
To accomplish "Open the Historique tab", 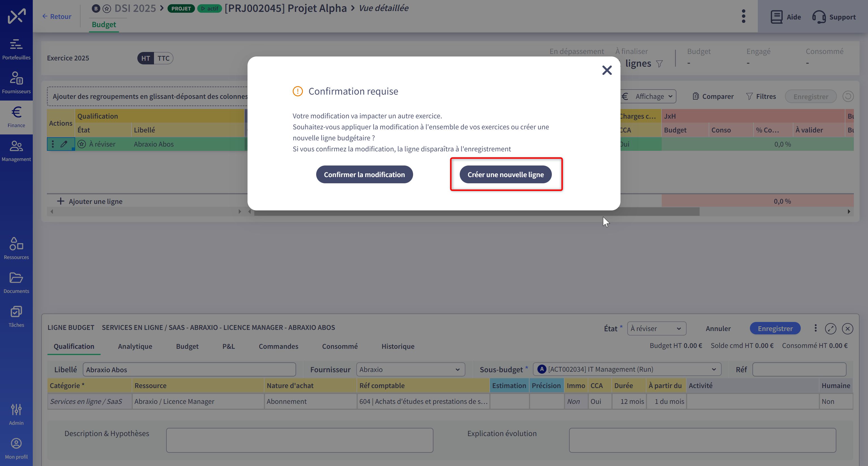I will coord(398,346).
